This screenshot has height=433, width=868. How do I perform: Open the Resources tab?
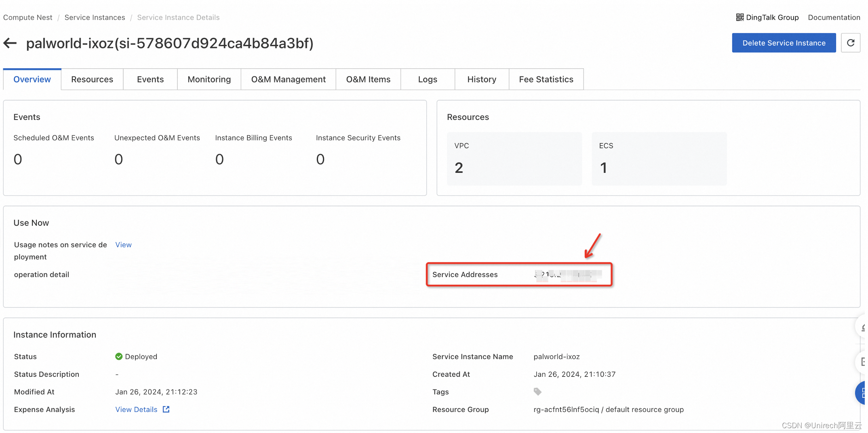[92, 79]
